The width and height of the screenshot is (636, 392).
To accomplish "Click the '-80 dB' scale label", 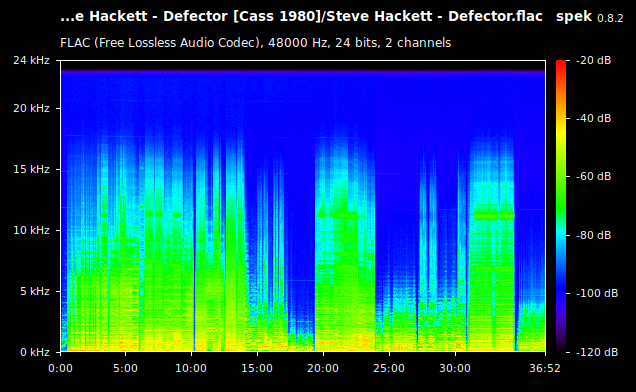I will coord(593,235).
